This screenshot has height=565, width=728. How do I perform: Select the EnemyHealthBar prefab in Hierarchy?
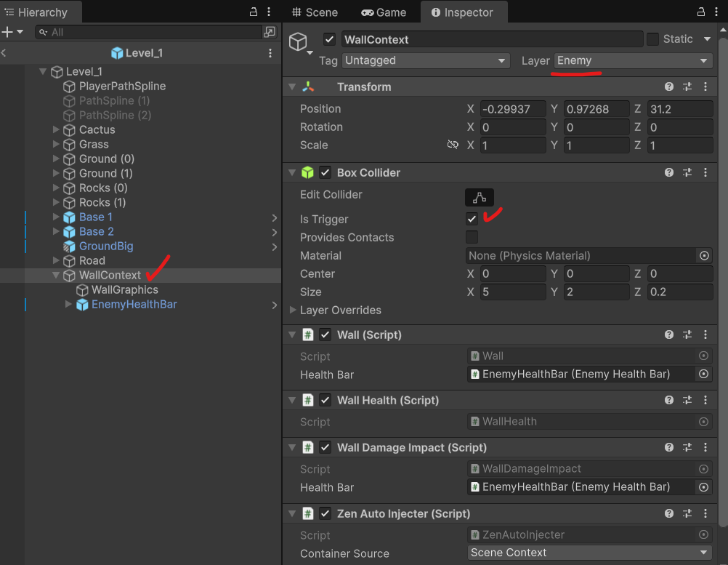tap(134, 304)
